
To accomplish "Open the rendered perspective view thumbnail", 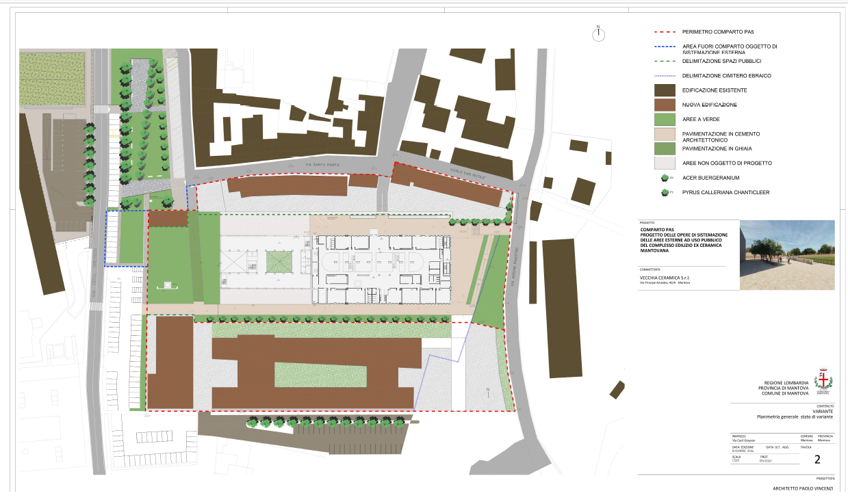I will pyautogui.click(x=787, y=255).
